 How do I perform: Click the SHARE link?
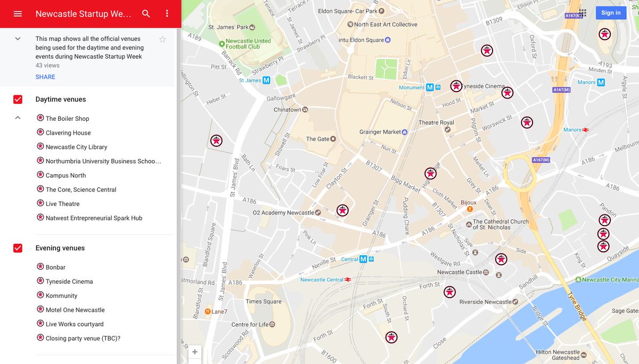point(45,77)
